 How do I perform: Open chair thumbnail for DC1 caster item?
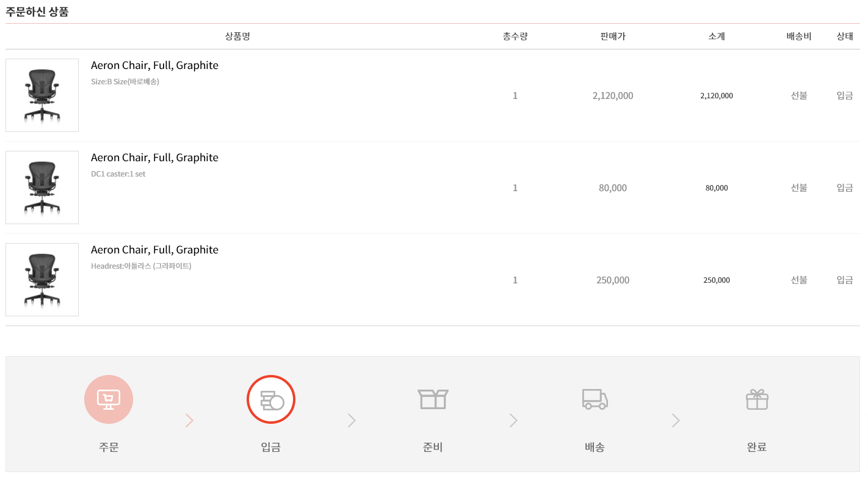(42, 187)
